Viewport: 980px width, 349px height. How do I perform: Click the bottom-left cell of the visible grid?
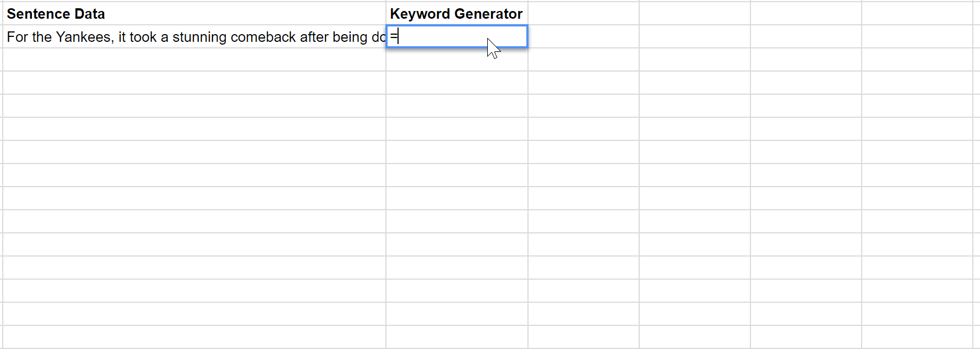tap(193, 337)
